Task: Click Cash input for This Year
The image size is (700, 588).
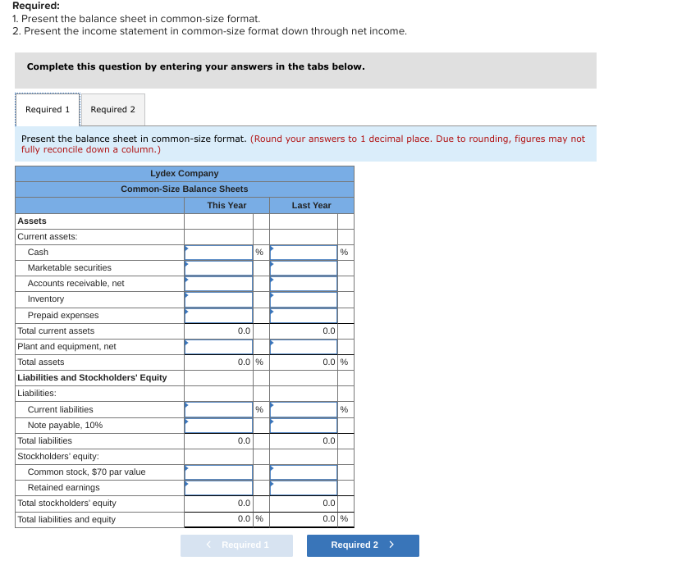Action: click(x=218, y=252)
